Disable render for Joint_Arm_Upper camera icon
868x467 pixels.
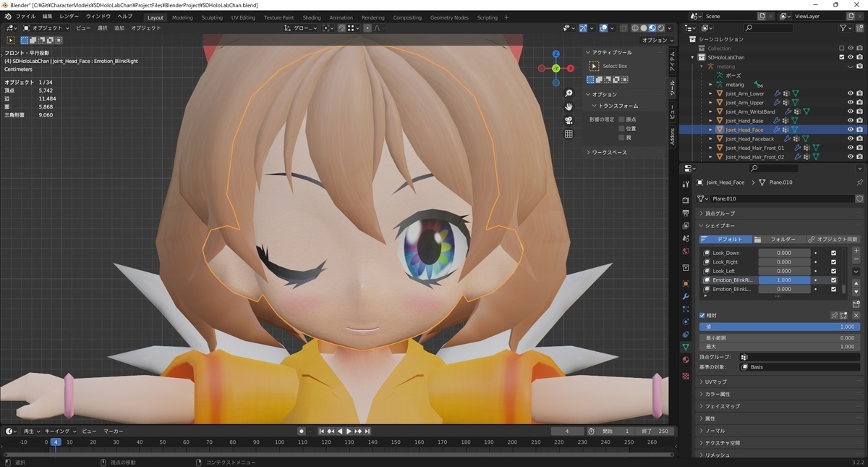(x=859, y=103)
